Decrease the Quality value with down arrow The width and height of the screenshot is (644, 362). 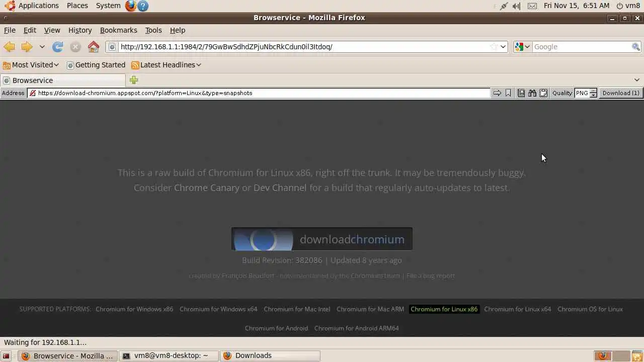coord(593,96)
